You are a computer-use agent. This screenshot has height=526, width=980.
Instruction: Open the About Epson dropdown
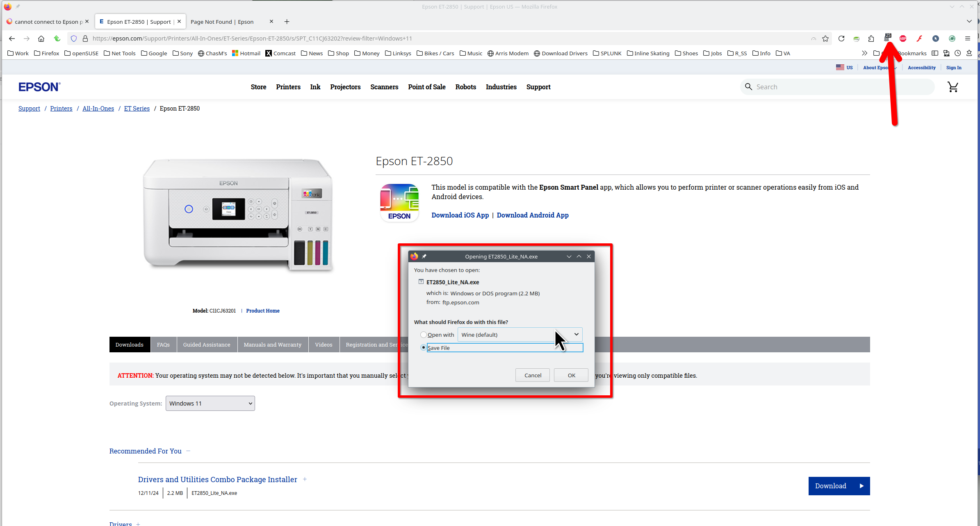pyautogui.click(x=880, y=68)
